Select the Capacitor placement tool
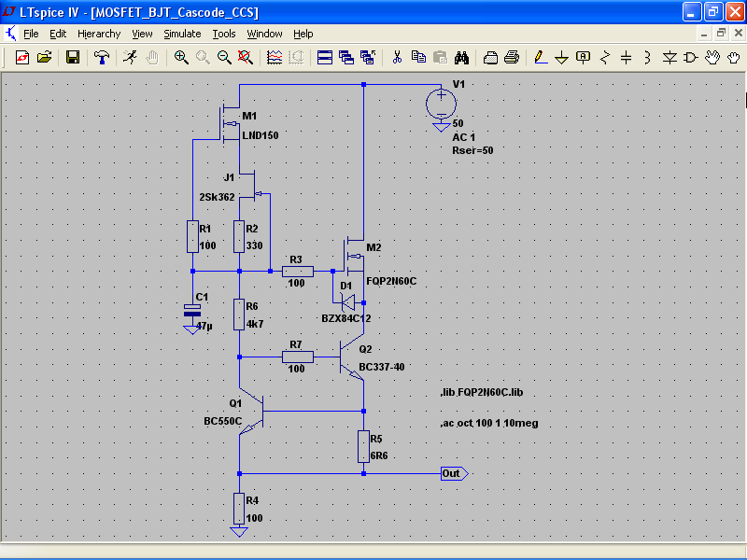Screen dimensions: 747x560 coord(626,58)
